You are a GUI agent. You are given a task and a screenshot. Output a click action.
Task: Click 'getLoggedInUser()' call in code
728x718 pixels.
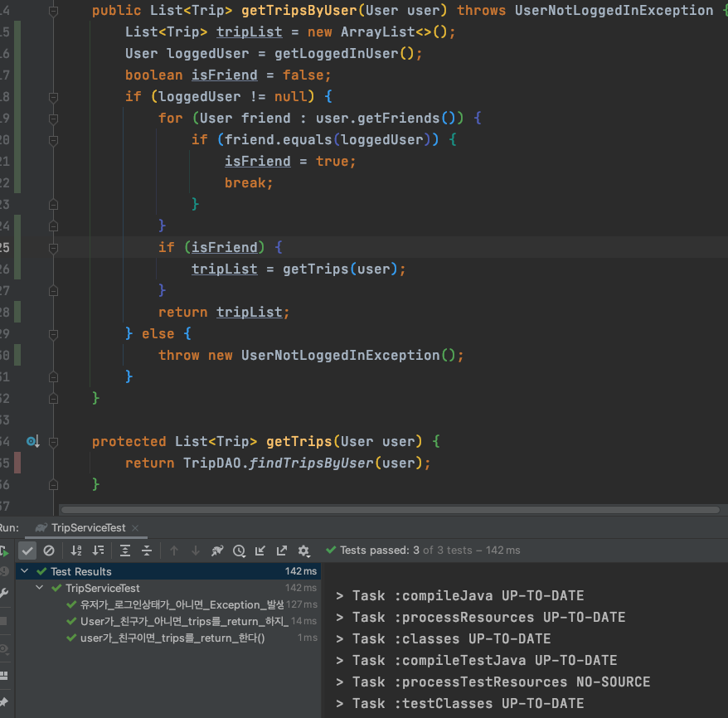(x=344, y=54)
